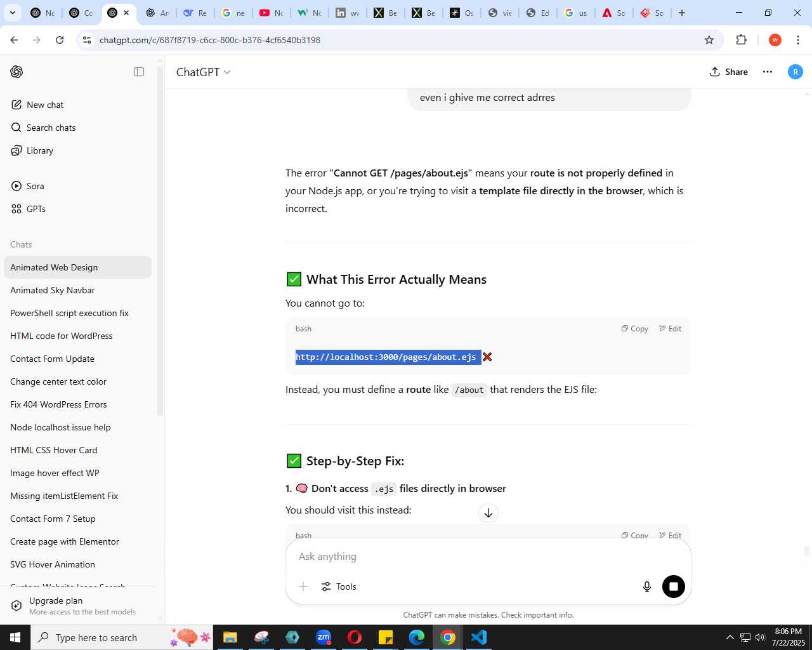Image resolution: width=812 pixels, height=650 pixels.
Task: Open Search chats
Action: [x=77, y=128]
